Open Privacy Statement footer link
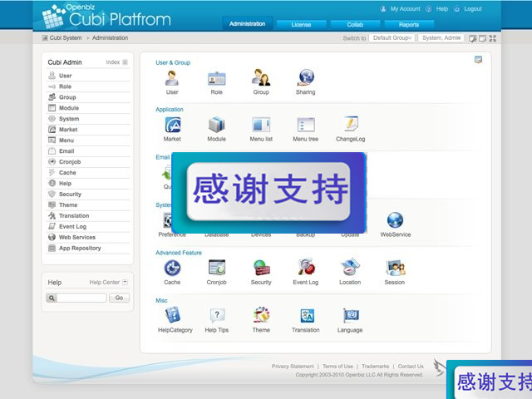This screenshot has height=399, width=532. pyautogui.click(x=293, y=366)
